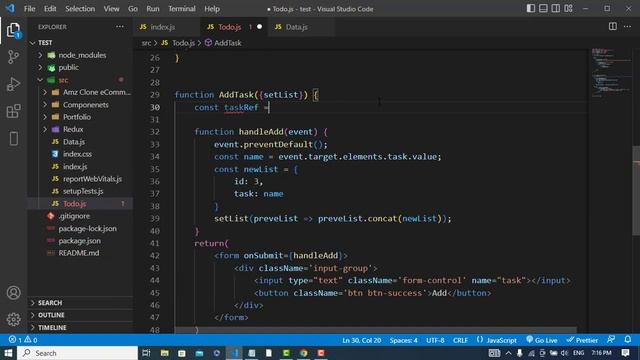This screenshot has width=640, height=360.
Task: Toggle the secondary side bar layout icon
Action: tap(556, 9)
